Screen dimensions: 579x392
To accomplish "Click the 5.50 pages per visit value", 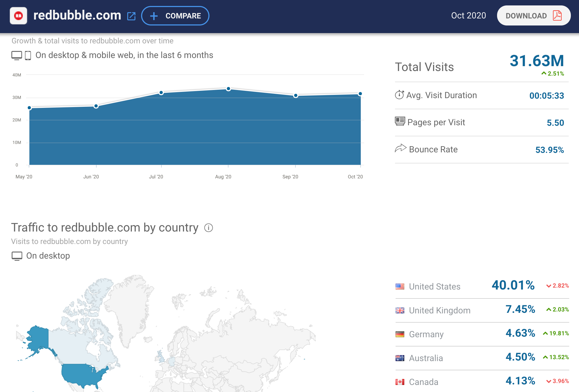I will pyautogui.click(x=555, y=123).
